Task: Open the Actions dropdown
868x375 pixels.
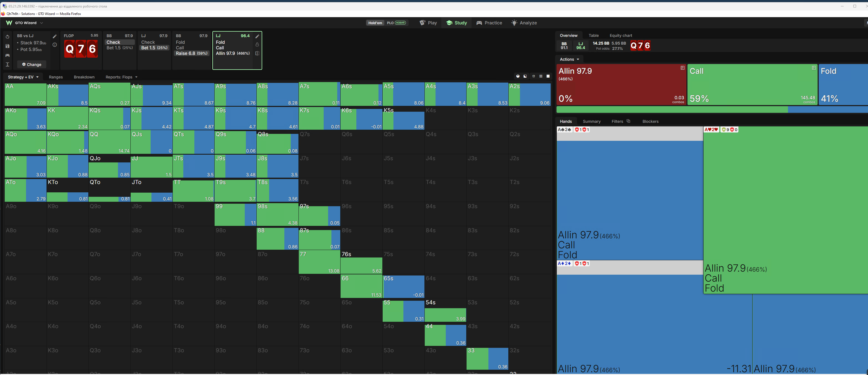Action: (569, 59)
